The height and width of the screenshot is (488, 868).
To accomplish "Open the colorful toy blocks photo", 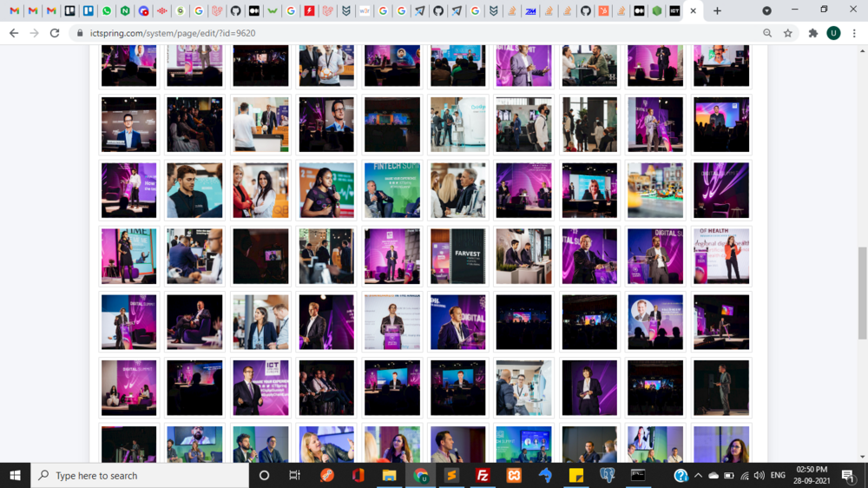I will pos(655,190).
